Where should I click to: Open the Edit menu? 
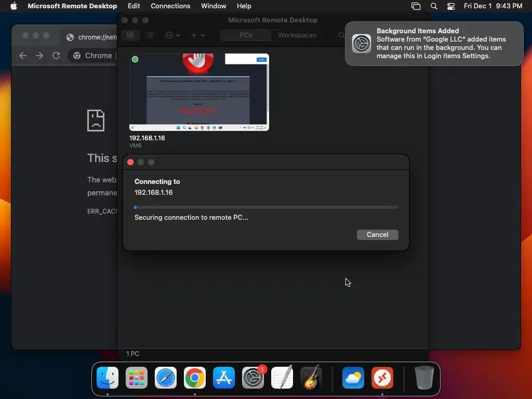(134, 6)
